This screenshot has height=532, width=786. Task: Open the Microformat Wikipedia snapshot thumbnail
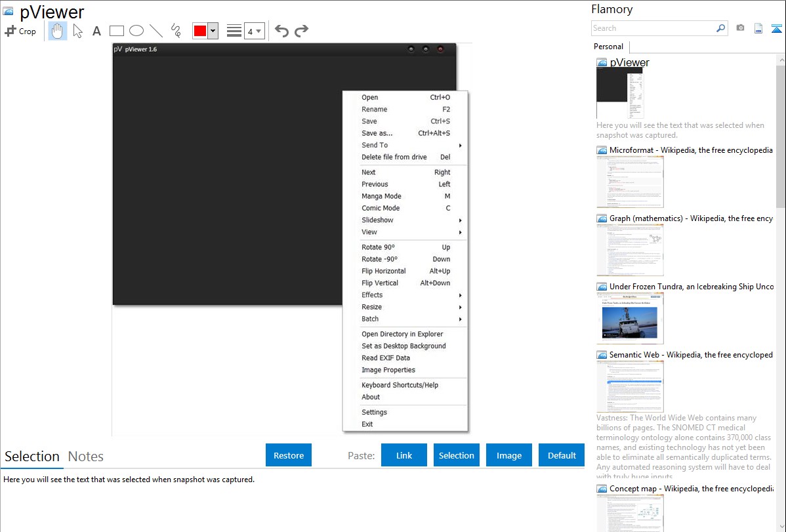click(x=630, y=182)
